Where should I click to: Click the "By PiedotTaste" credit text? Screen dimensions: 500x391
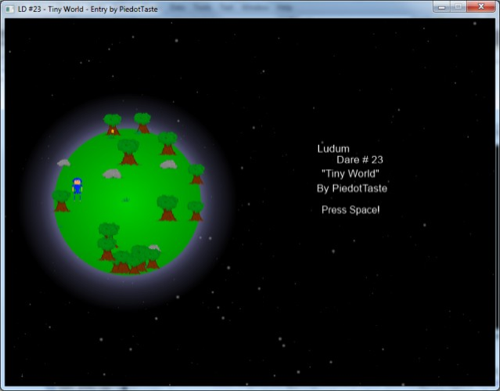(352, 188)
